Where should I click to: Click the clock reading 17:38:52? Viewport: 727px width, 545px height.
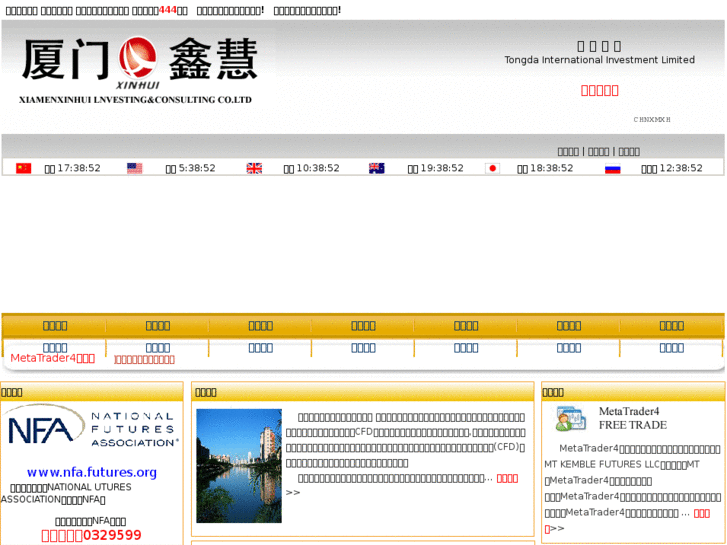point(79,168)
